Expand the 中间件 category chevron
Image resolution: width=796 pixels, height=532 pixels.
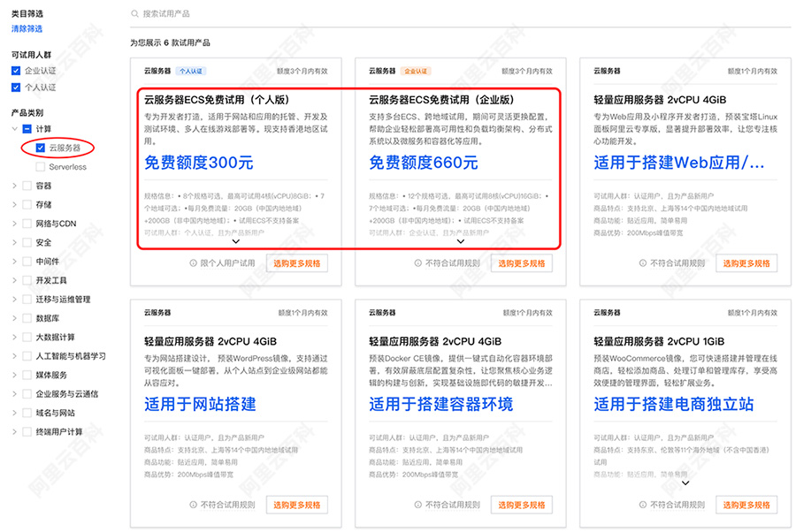point(15,262)
